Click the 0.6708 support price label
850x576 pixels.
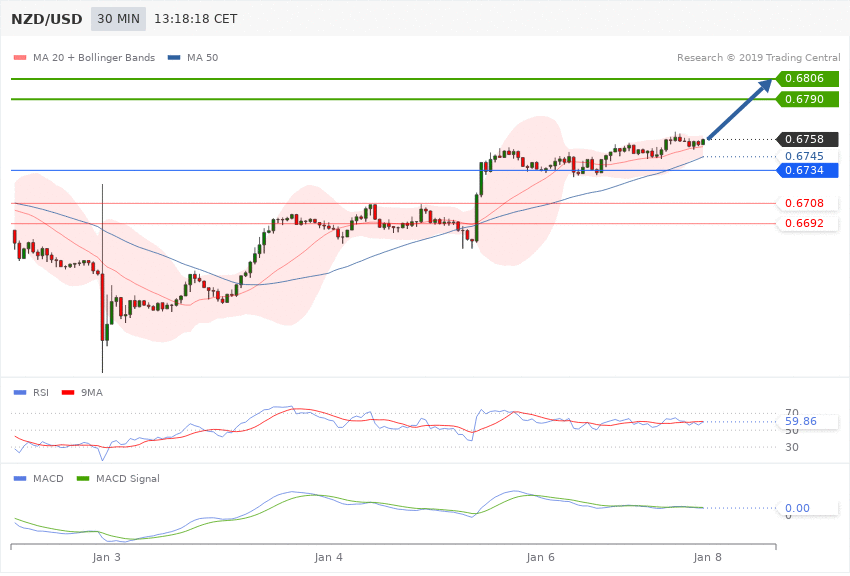tap(807, 203)
